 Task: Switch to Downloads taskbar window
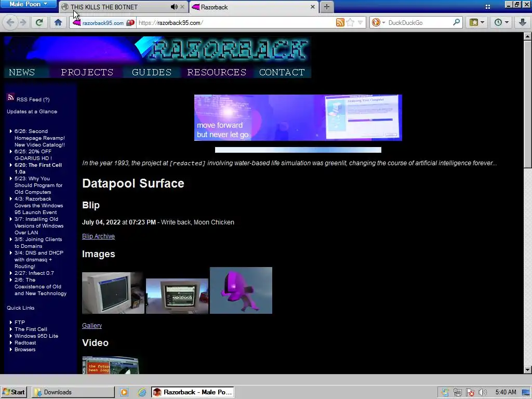(73, 392)
